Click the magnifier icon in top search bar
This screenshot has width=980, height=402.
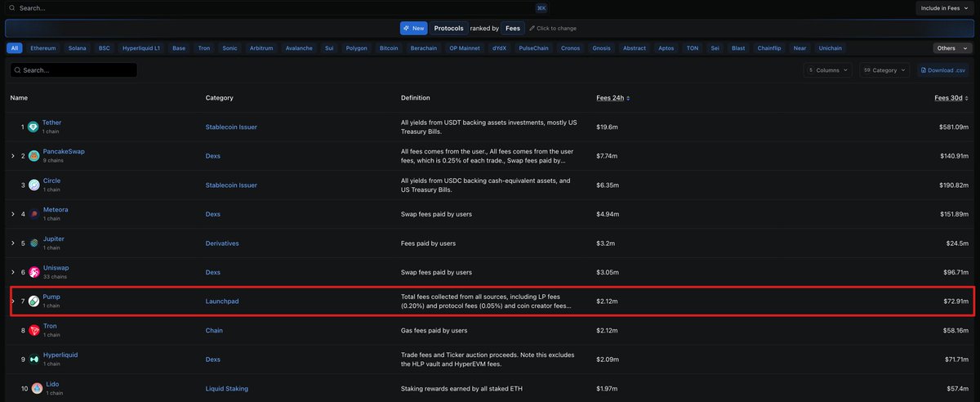pyautogui.click(x=12, y=7)
